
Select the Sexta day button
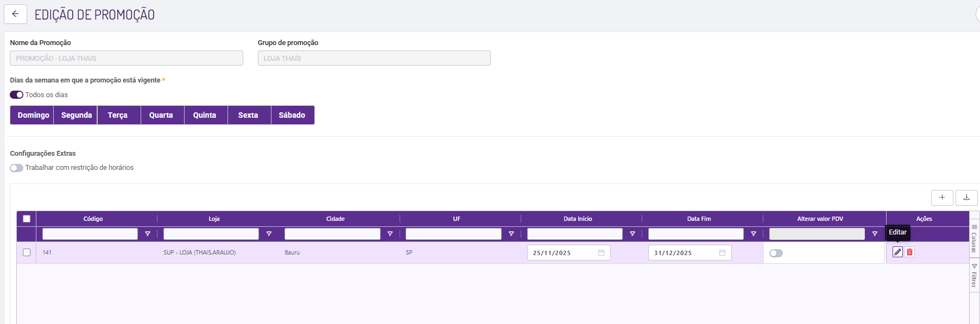tap(249, 115)
